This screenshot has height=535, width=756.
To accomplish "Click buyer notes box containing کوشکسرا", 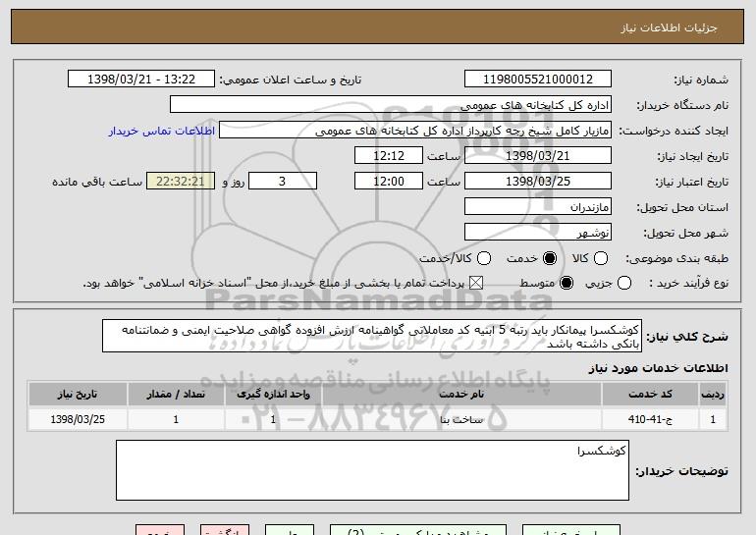I will tap(372, 470).
